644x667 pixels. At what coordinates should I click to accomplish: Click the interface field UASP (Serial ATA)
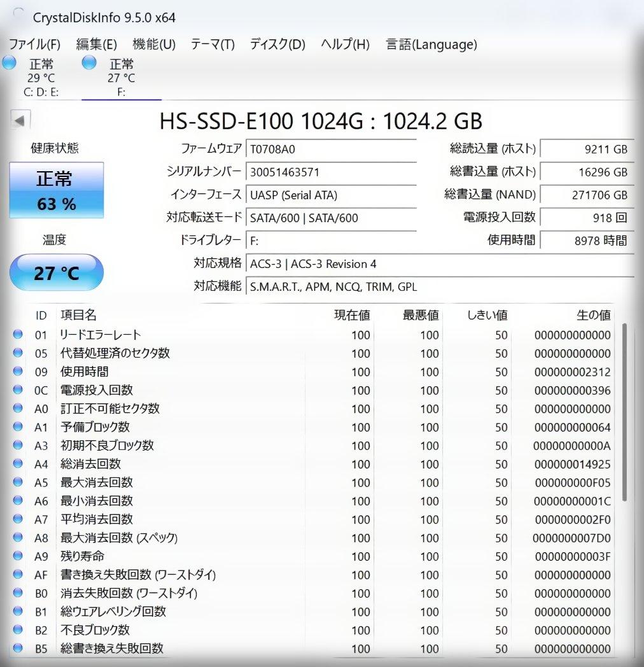coord(331,195)
